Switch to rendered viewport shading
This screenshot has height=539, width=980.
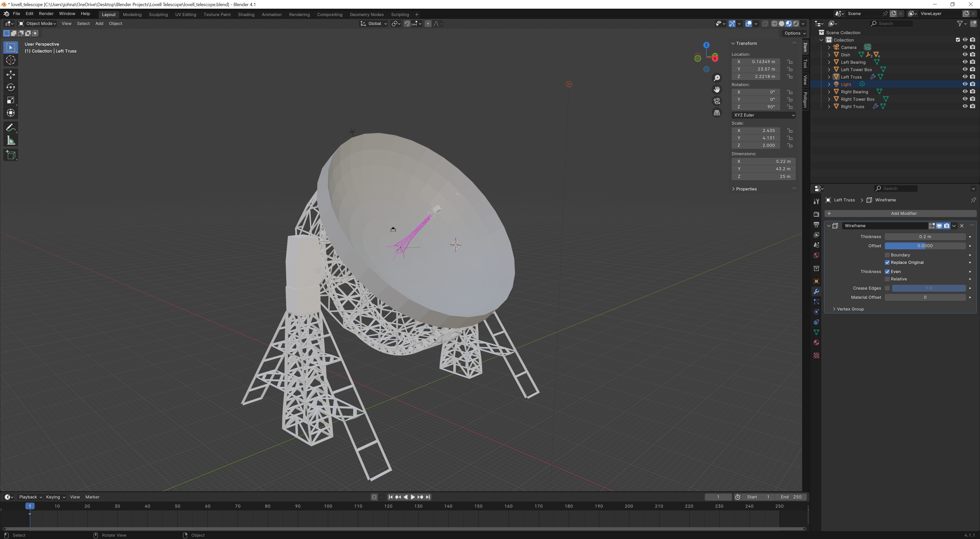(796, 23)
